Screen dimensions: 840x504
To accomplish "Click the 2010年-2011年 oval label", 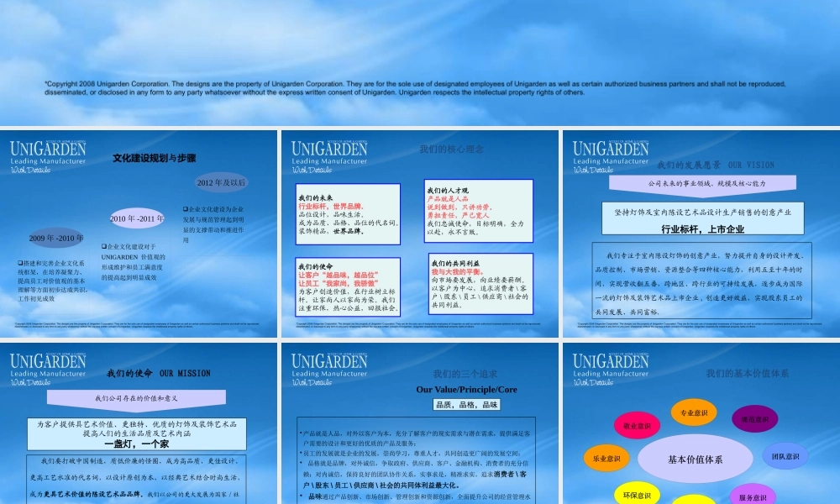I will click(137, 218).
